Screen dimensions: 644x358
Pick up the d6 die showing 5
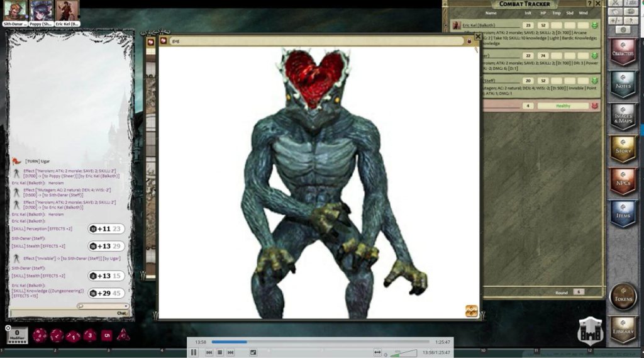(x=106, y=335)
